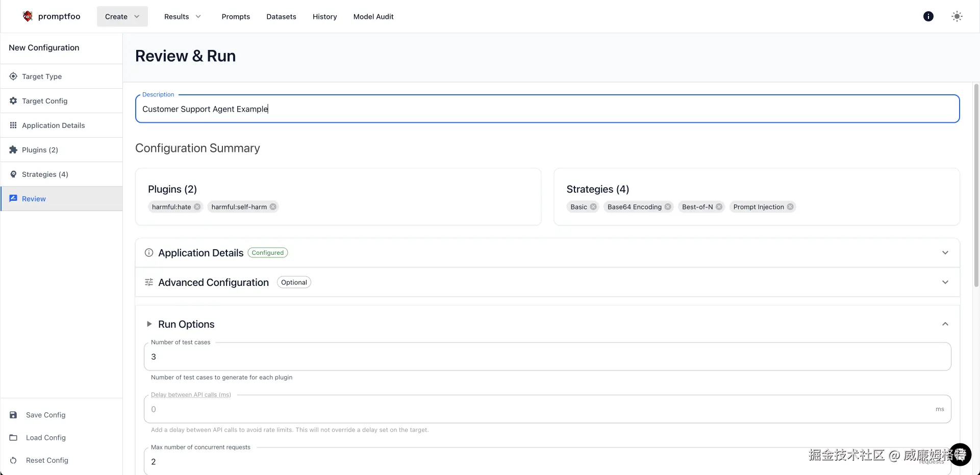The width and height of the screenshot is (980, 475).
Task: Click the Number of test cases field
Action: [547, 357]
